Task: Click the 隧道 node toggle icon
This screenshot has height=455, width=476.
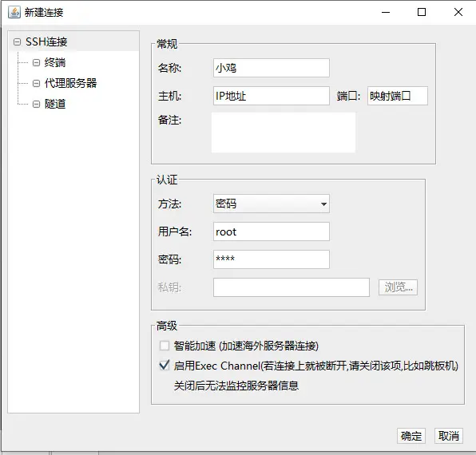Action: click(x=36, y=105)
